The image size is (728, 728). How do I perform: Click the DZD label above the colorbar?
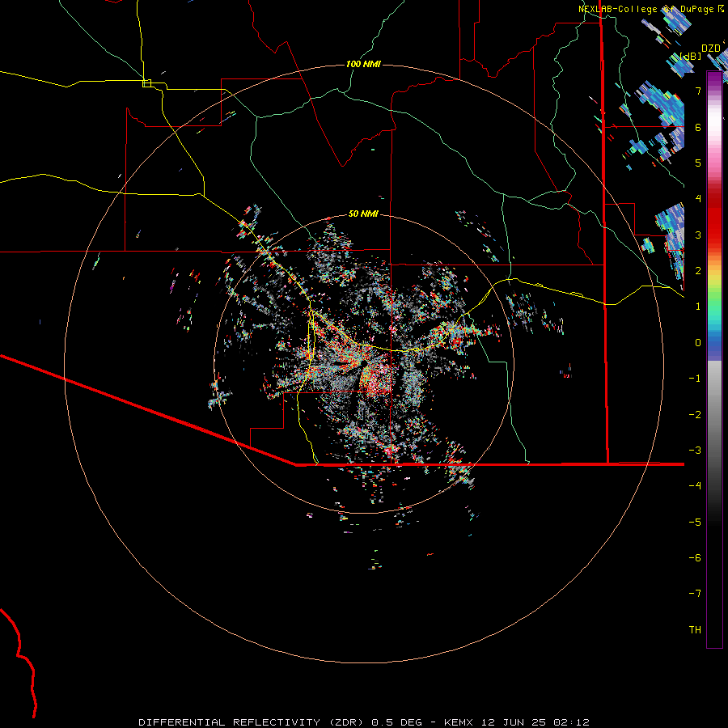[711, 49]
